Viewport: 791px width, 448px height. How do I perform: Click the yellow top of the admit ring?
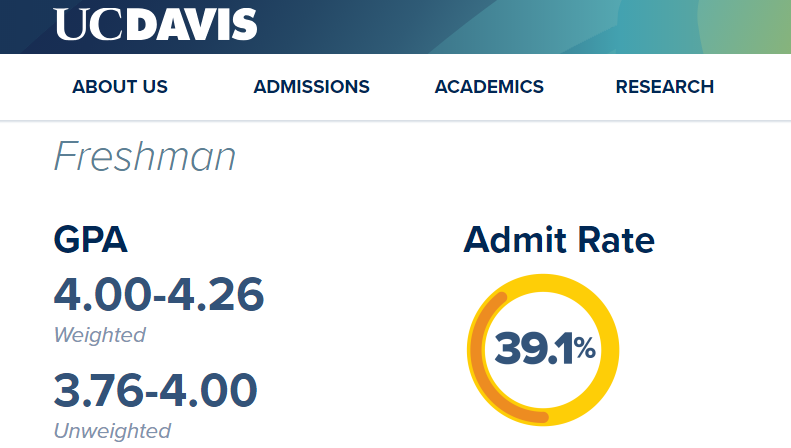pyautogui.click(x=545, y=284)
